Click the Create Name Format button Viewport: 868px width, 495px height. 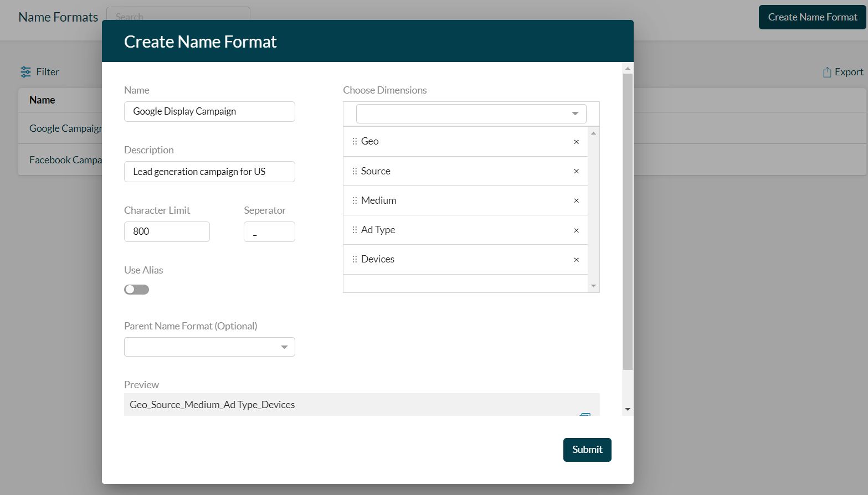pyautogui.click(x=811, y=17)
